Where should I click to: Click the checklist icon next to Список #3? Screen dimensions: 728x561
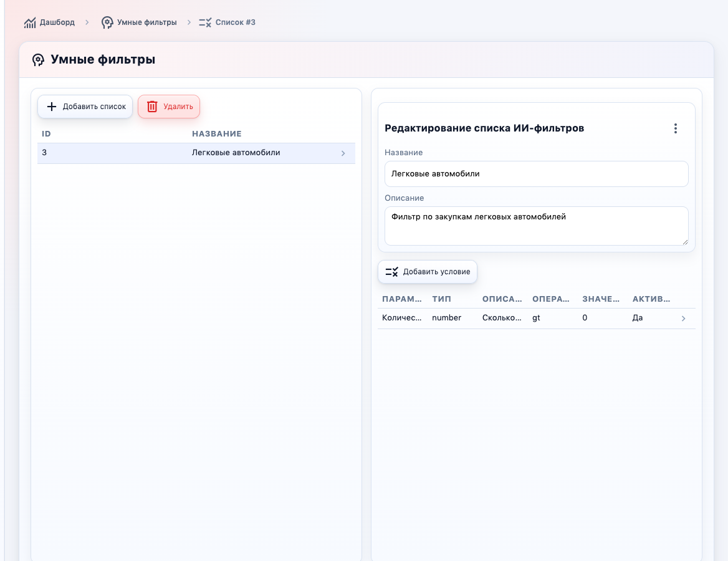pos(205,22)
